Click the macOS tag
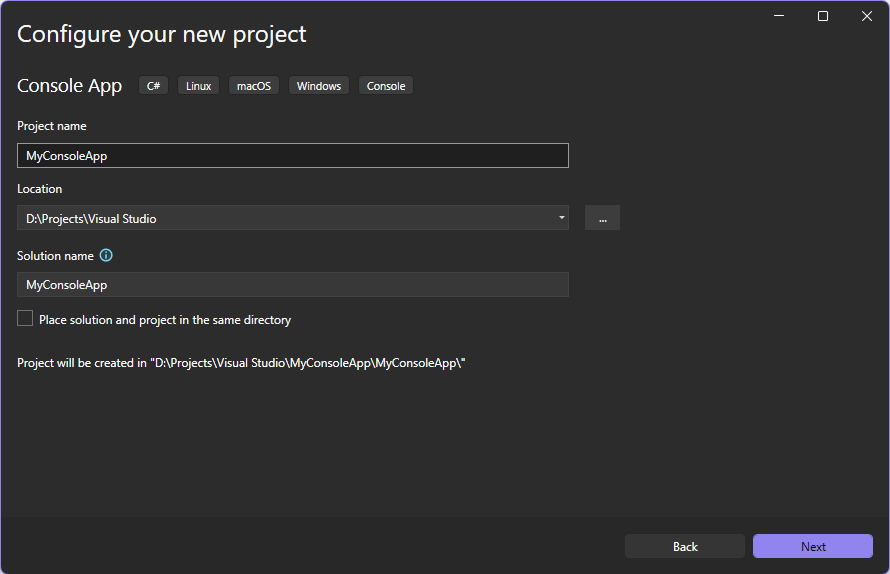 (254, 86)
